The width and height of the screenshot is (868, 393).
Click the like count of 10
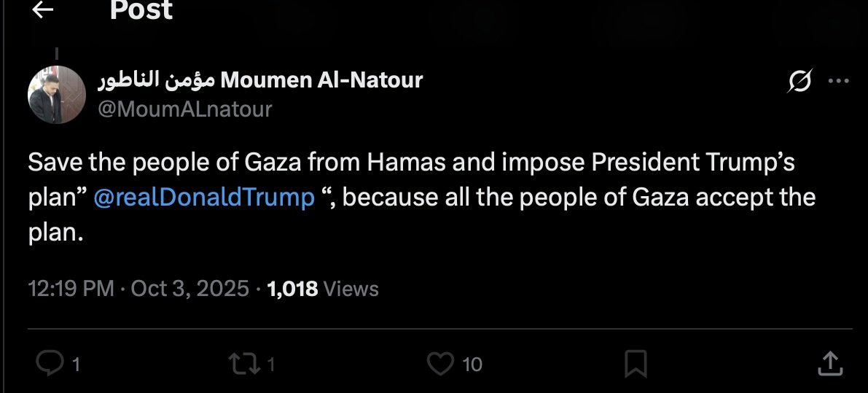(x=472, y=365)
